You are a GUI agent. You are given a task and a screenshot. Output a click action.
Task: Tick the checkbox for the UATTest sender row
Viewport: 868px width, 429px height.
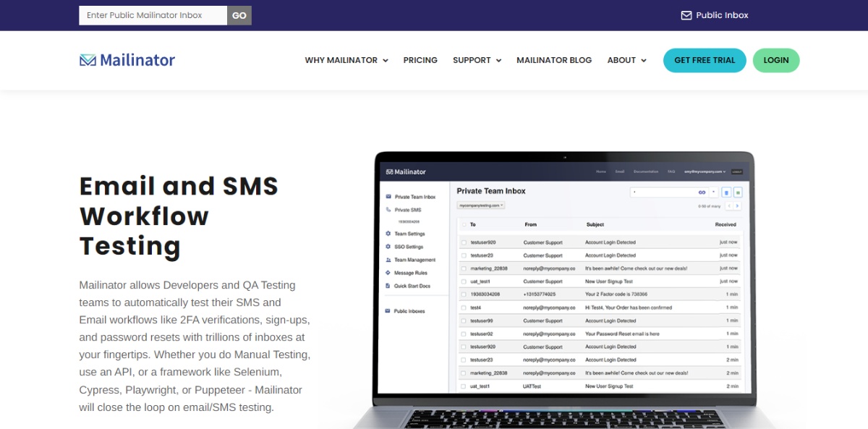tap(464, 386)
